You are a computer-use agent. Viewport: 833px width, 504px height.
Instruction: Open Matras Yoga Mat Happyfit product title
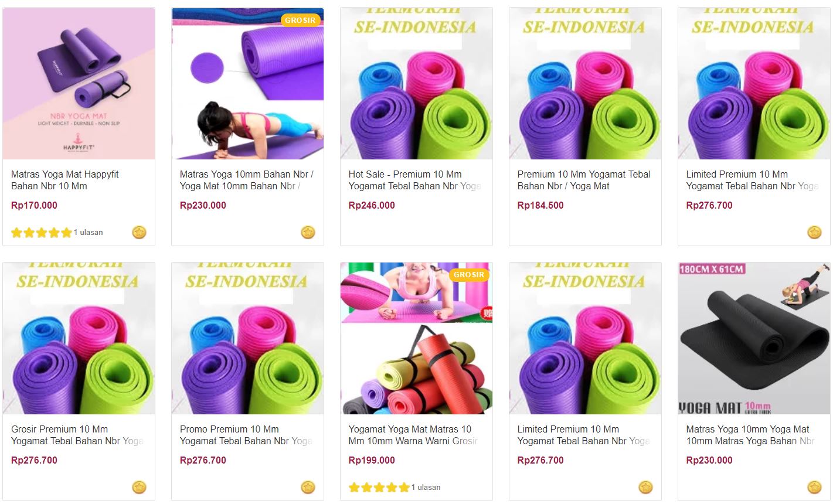tap(65, 180)
